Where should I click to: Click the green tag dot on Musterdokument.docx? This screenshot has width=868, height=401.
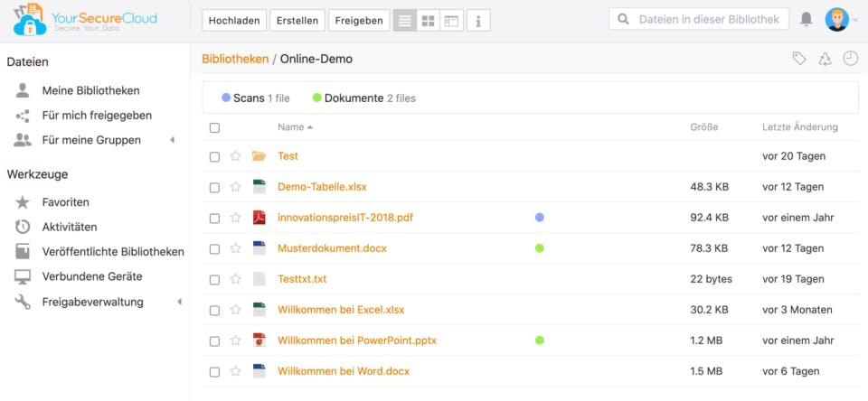pos(540,248)
